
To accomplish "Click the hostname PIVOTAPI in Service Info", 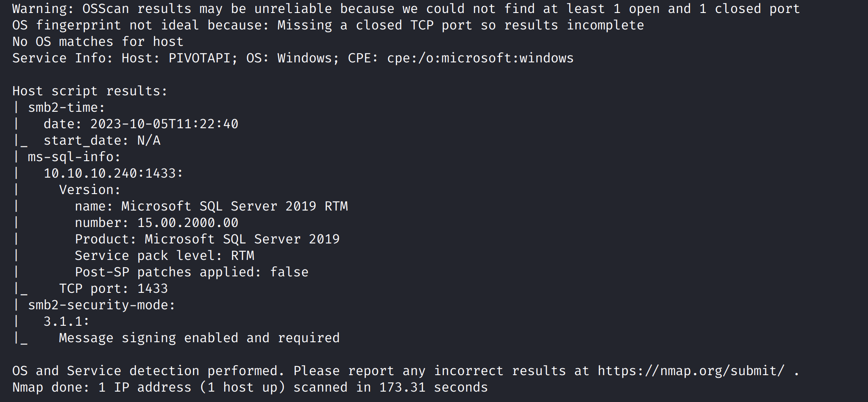I will point(199,58).
